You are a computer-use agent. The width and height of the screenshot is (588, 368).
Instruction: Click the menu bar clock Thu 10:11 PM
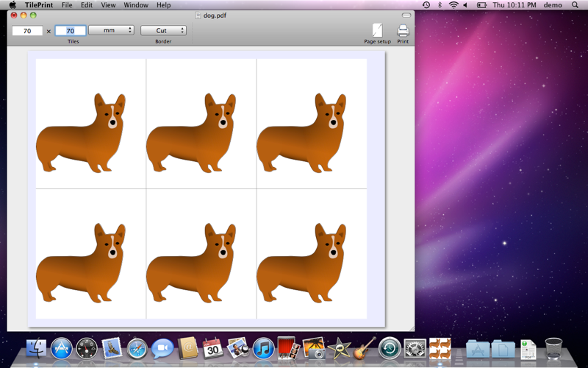tap(514, 5)
